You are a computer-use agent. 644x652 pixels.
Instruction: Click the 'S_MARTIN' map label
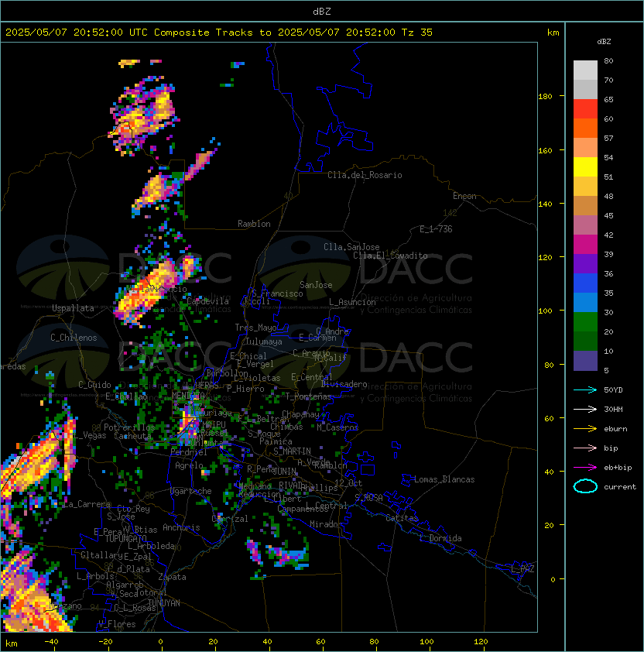(x=293, y=451)
